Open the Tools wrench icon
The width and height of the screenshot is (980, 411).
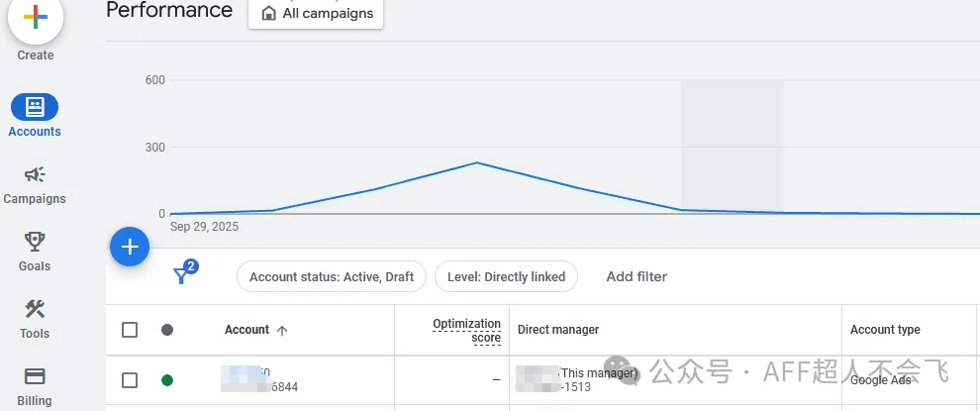[x=35, y=310]
